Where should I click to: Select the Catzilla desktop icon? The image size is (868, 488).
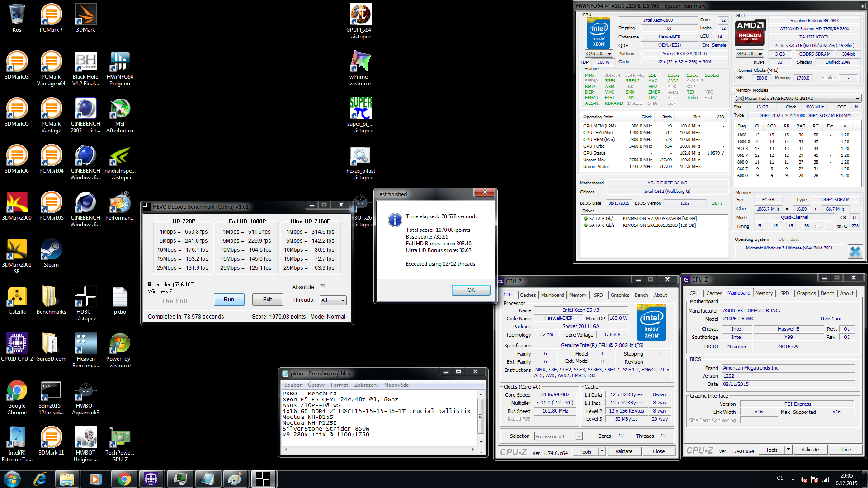coord(17,300)
